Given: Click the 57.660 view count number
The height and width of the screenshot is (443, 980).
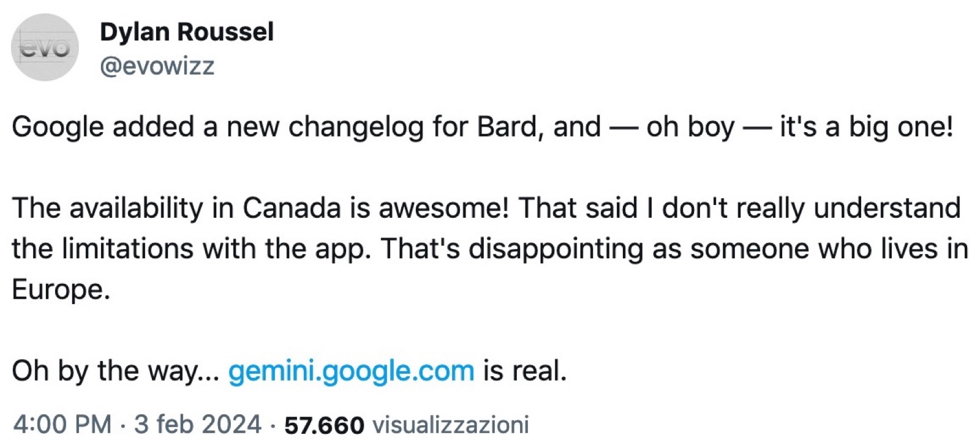Looking at the screenshot, I should (x=324, y=425).
